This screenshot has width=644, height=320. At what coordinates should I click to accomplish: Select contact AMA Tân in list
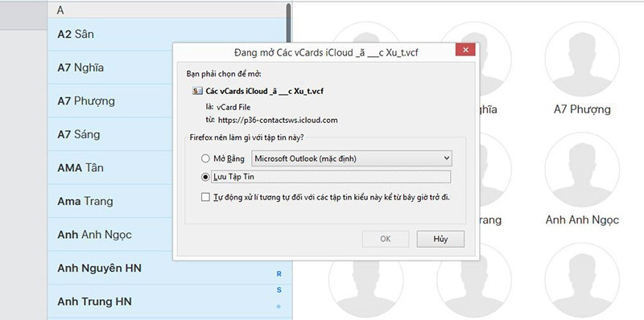pos(169,168)
